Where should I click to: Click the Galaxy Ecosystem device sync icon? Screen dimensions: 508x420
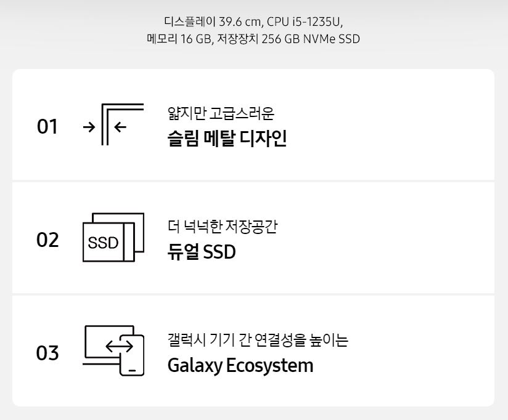[113, 350]
